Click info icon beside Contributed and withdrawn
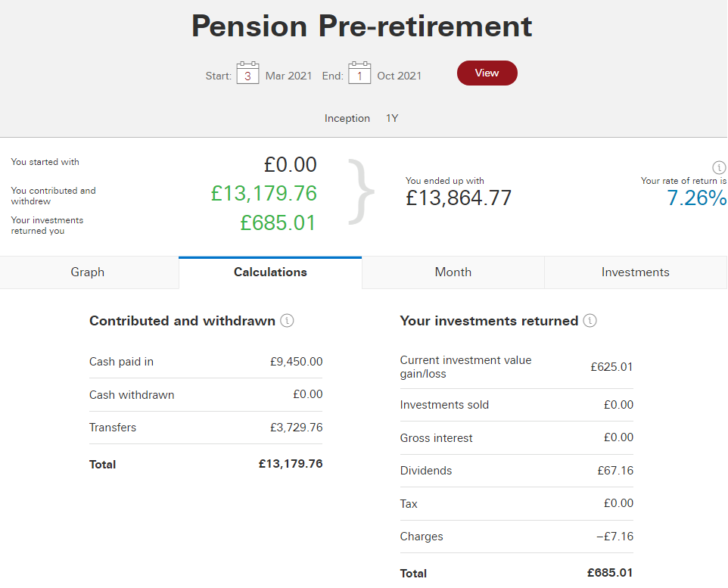The height and width of the screenshot is (588, 728). pos(287,320)
